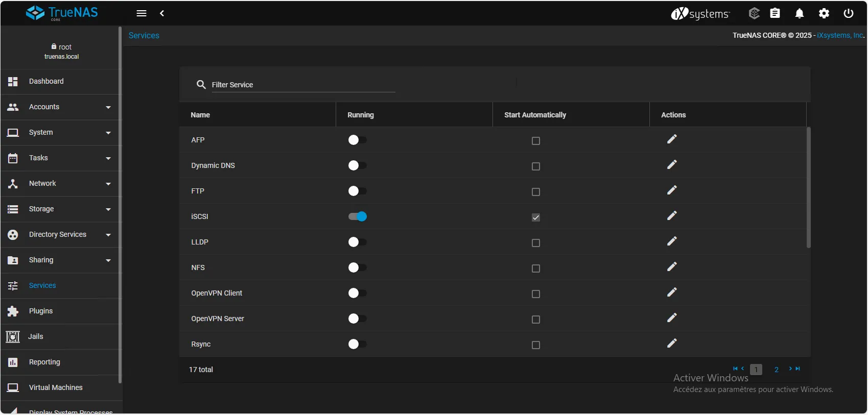Go to page 2 of services
868x415 pixels.
777,370
